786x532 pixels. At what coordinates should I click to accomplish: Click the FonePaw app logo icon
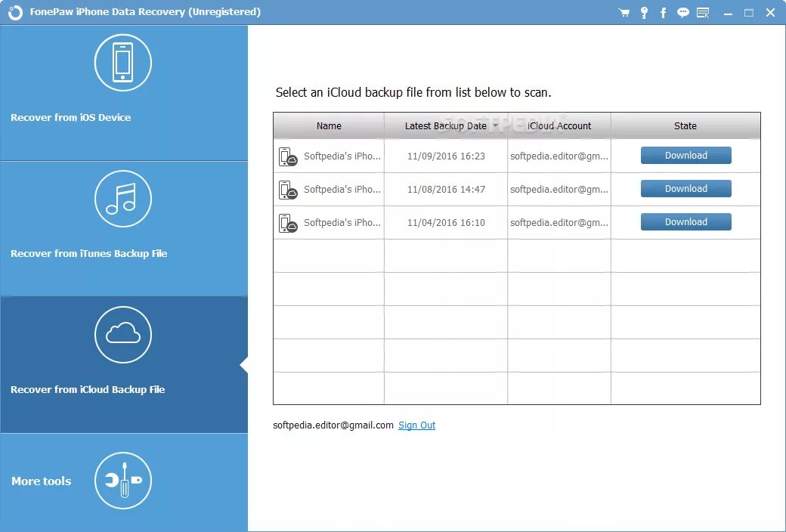[x=15, y=13]
